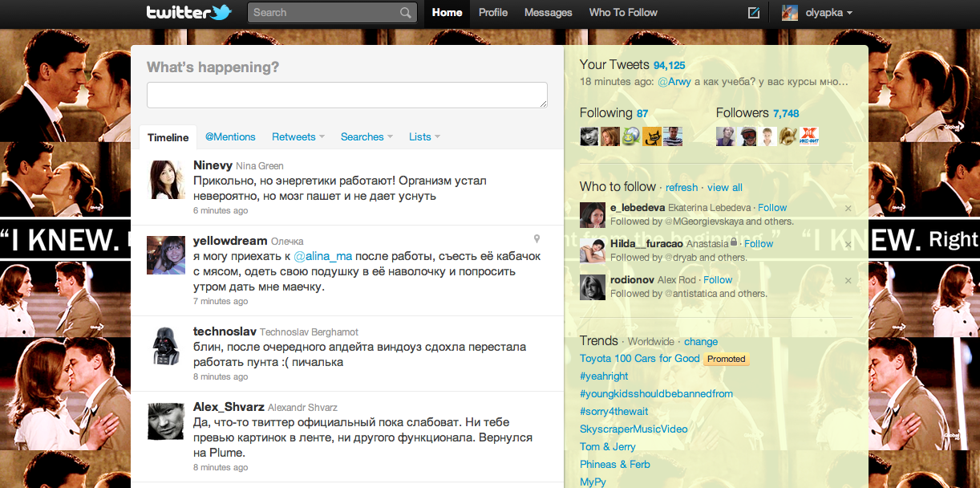The width and height of the screenshot is (980, 488).
Task: Open Profile in the top navigation
Action: [493, 13]
